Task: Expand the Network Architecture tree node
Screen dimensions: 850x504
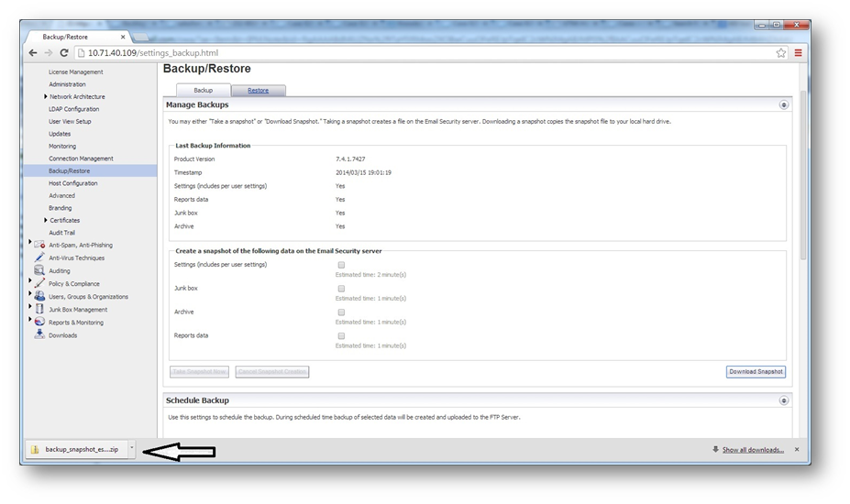Action: click(46, 96)
